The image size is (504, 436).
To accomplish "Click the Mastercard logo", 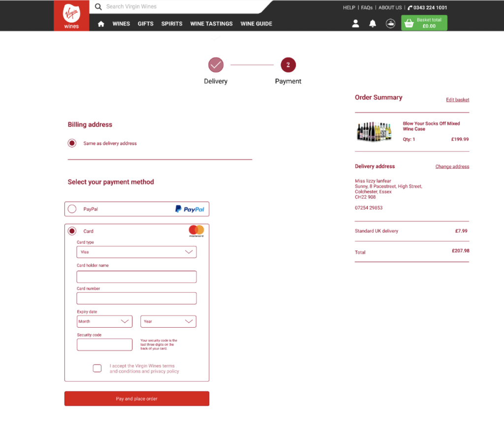I will click(x=196, y=231).
